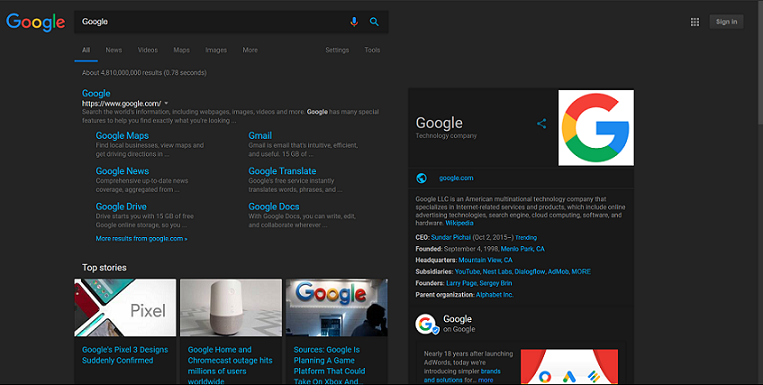This screenshot has height=385, width=763.
Task: Expand the arrow next to https://www.google.com/
Action: 166,104
